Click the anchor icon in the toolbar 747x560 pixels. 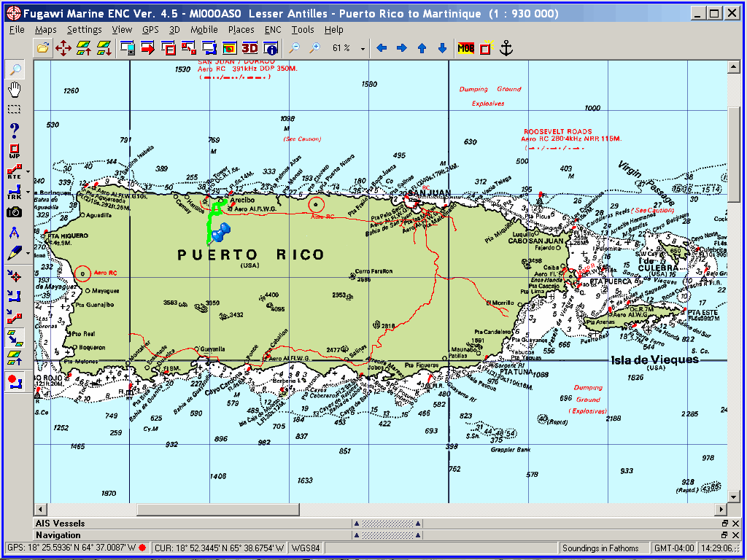point(506,47)
